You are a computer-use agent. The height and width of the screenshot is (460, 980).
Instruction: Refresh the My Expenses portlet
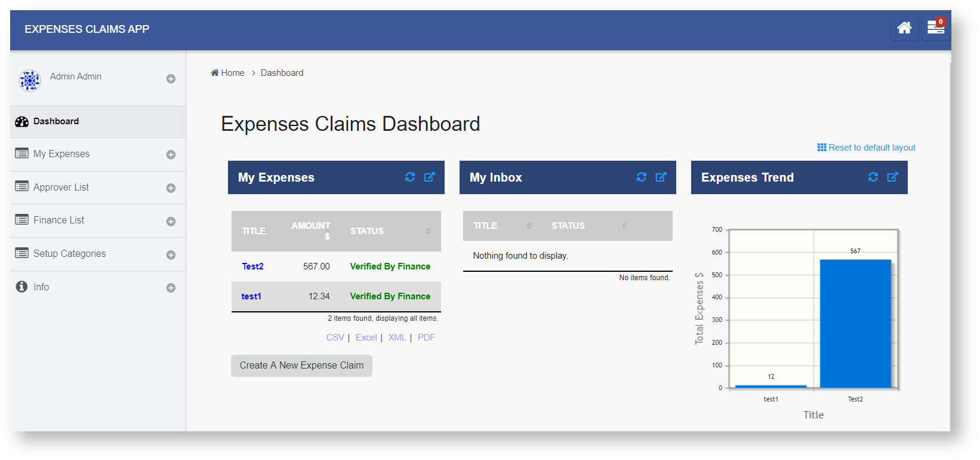(x=410, y=177)
